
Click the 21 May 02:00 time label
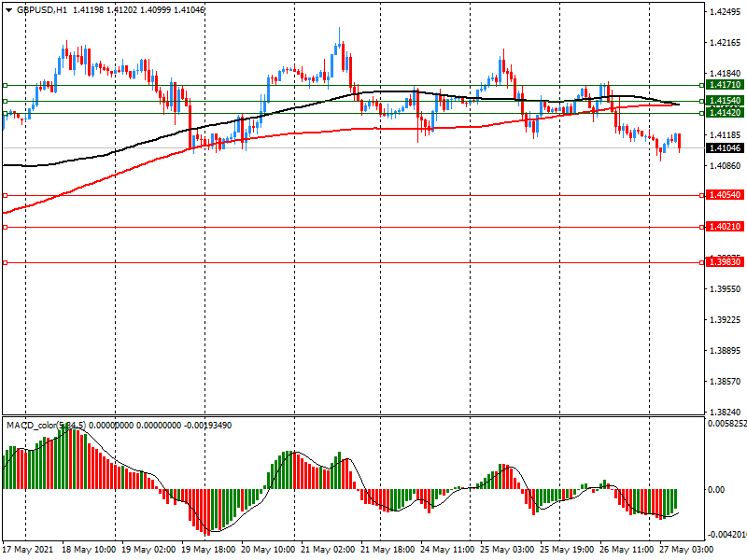click(328, 550)
